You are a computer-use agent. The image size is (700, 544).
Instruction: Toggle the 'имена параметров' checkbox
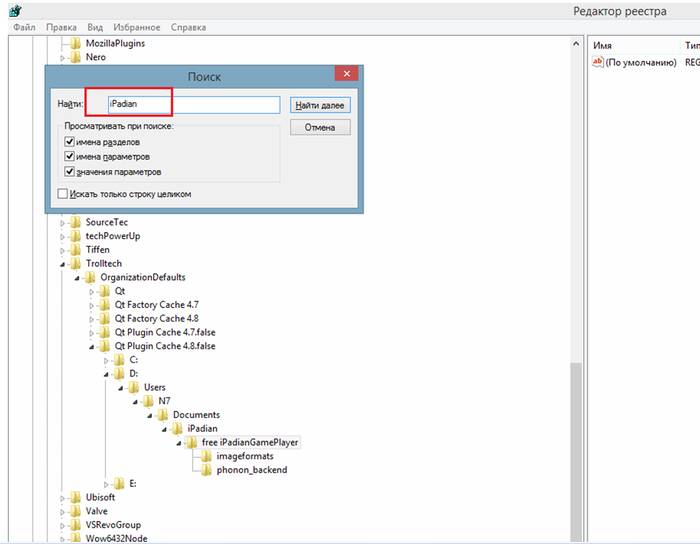tap(69, 157)
